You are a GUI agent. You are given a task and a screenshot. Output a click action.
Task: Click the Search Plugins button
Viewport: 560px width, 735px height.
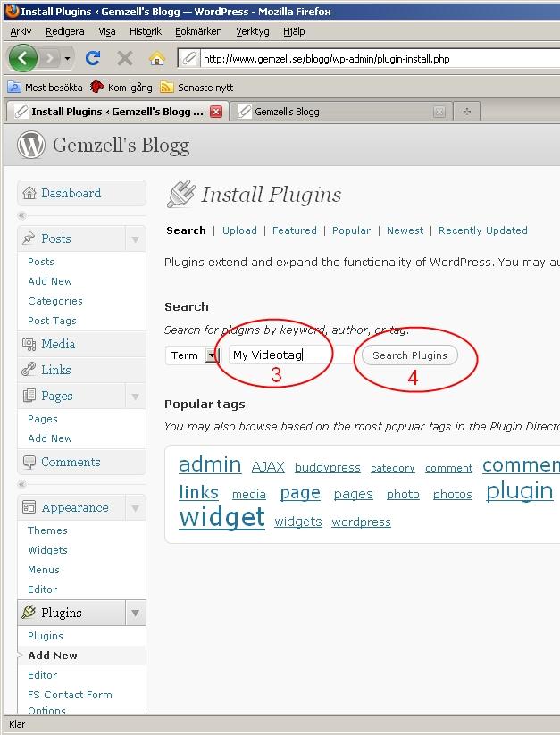tap(410, 355)
